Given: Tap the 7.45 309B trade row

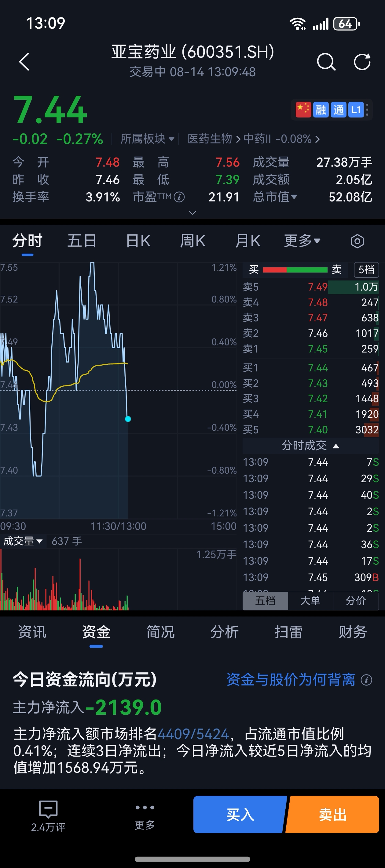Looking at the screenshot, I should [x=310, y=577].
